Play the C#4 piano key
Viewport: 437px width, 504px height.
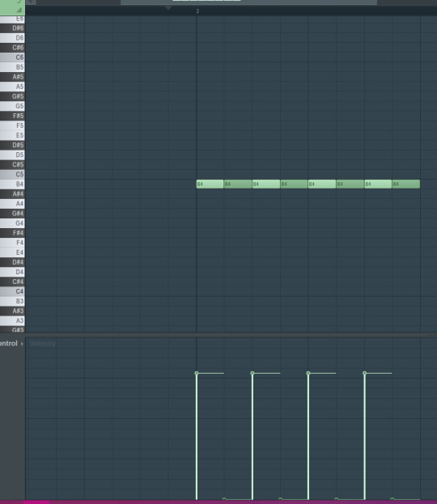(12, 282)
